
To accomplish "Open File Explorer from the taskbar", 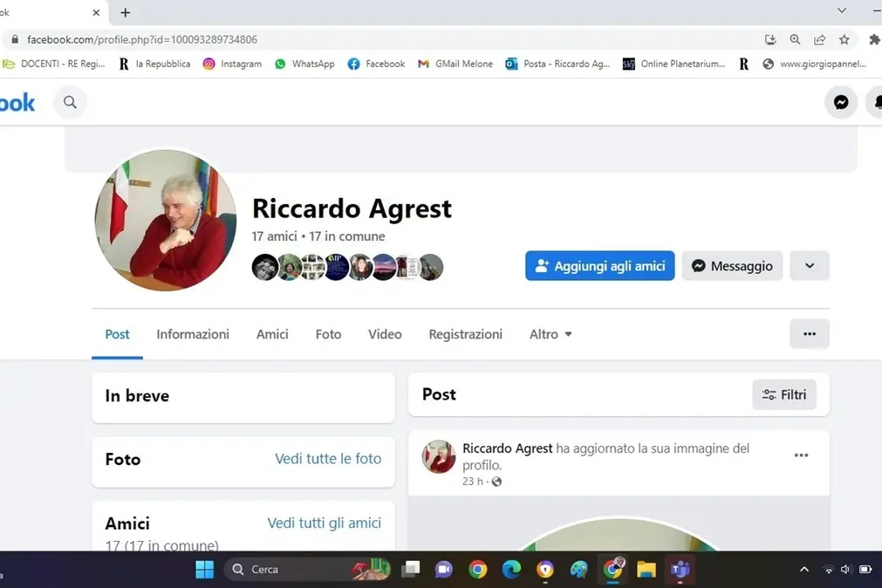I will (646, 570).
